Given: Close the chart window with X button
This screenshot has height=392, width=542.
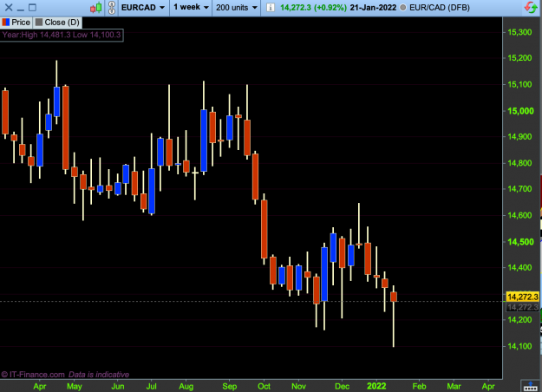Looking at the screenshot, I should (x=9, y=7).
